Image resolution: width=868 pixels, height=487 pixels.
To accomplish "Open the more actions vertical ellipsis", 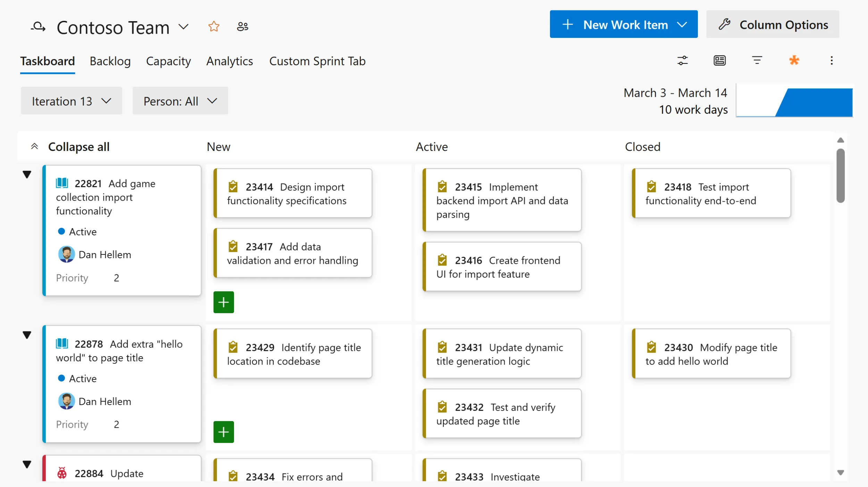I will [831, 61].
